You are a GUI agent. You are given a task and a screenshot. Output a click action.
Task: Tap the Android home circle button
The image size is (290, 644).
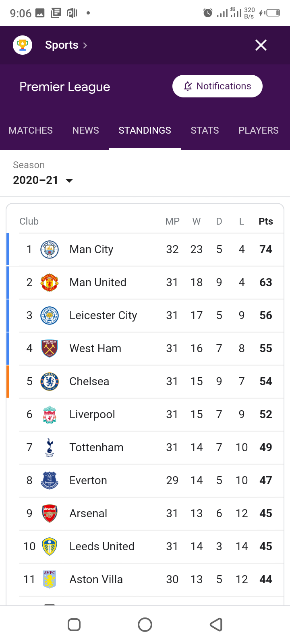click(145, 625)
